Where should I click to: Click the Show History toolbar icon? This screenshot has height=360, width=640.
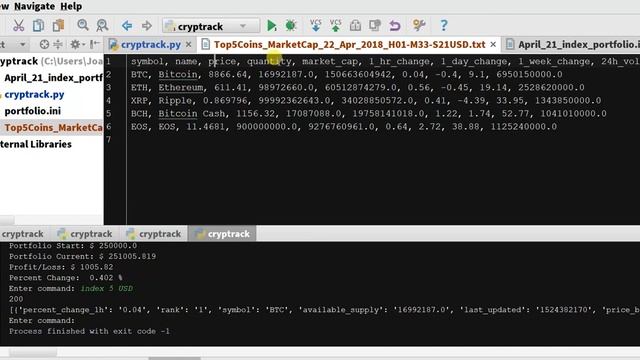tap(356, 26)
